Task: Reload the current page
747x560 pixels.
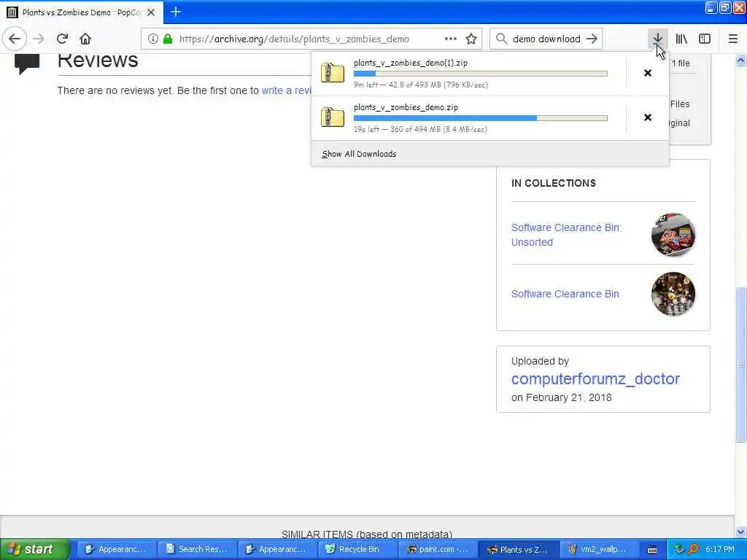Action: [x=62, y=39]
